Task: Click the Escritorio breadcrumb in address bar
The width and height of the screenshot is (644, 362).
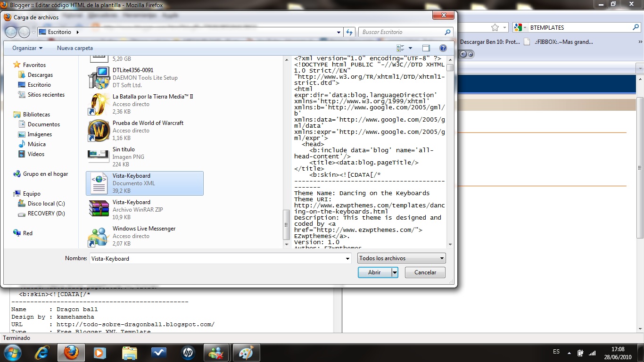Action: click(x=59, y=32)
